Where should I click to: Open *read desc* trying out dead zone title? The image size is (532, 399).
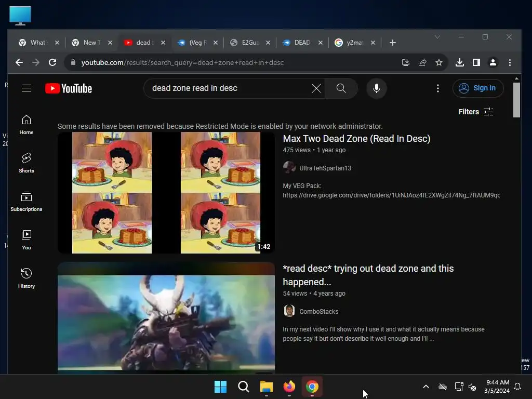click(368, 275)
